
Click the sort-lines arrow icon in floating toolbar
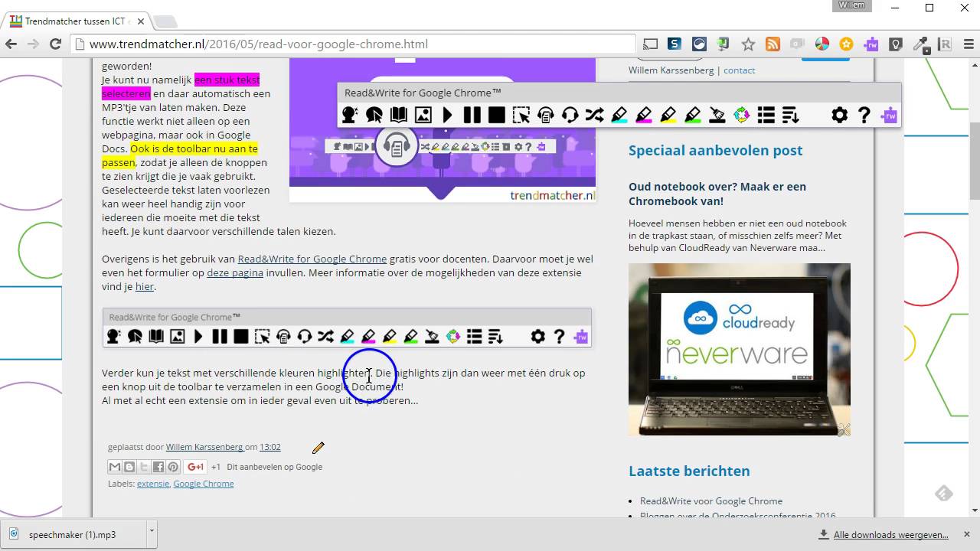pos(790,116)
